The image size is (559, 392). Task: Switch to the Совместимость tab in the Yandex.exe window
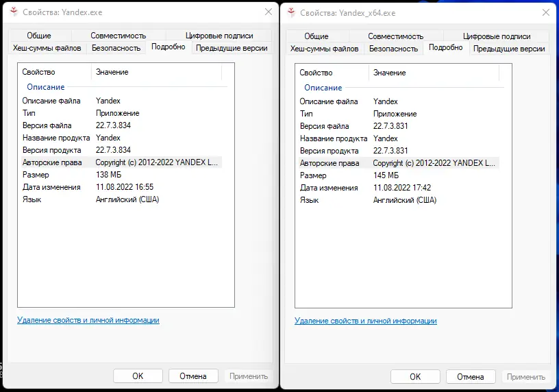tap(118, 36)
